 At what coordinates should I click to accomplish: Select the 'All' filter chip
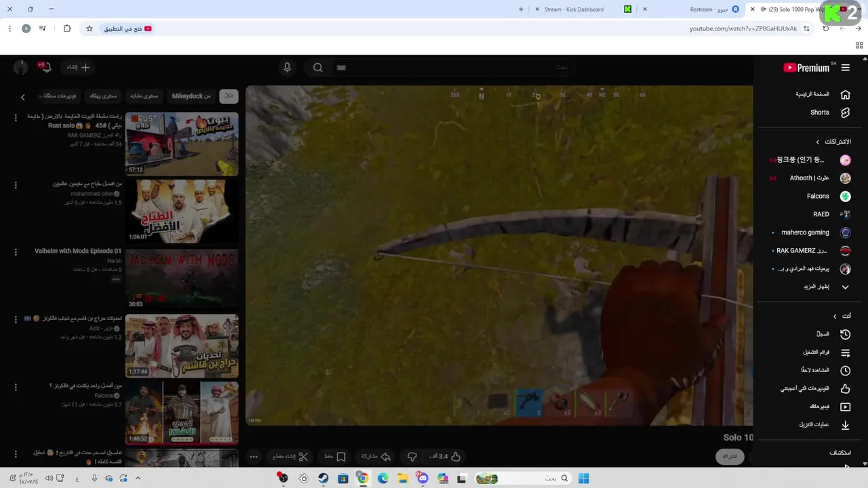[x=229, y=96]
